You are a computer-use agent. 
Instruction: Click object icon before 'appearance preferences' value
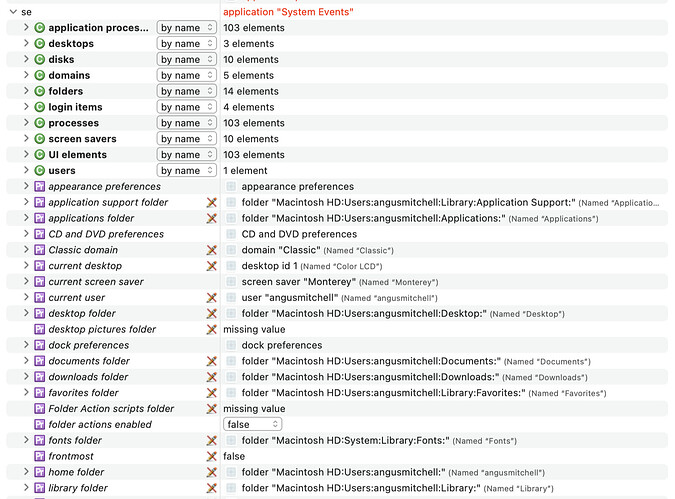[231, 186]
